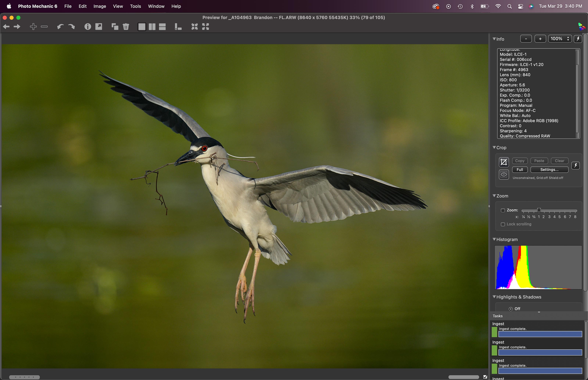Image resolution: width=588 pixels, height=380 pixels.
Task: Click the copy image icon
Action: pyautogui.click(x=115, y=27)
